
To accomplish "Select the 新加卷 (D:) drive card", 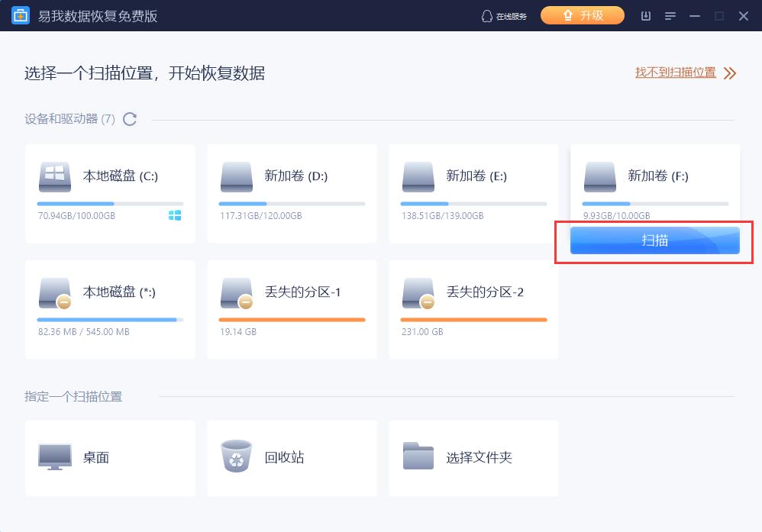I will point(291,194).
